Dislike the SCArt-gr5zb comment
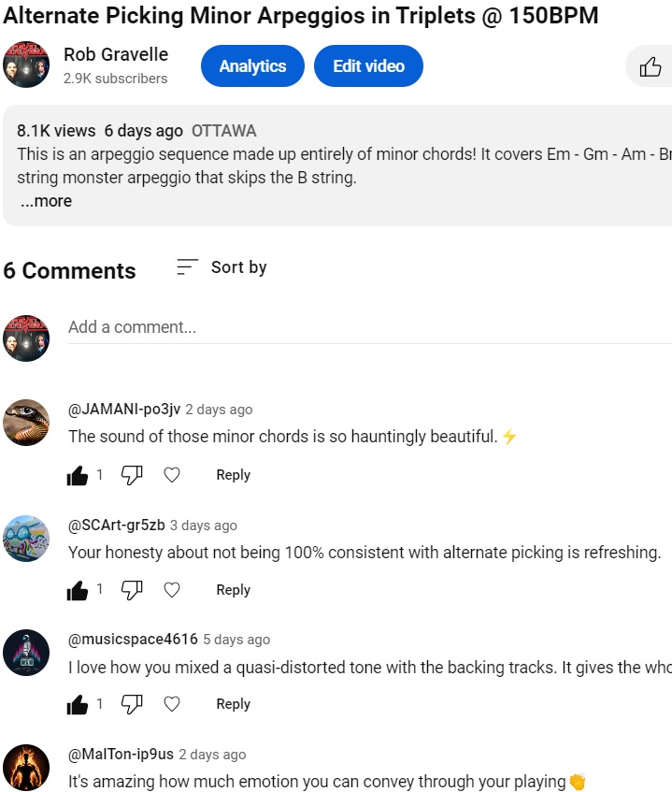Screen dimensions: 672x792 click(x=132, y=590)
